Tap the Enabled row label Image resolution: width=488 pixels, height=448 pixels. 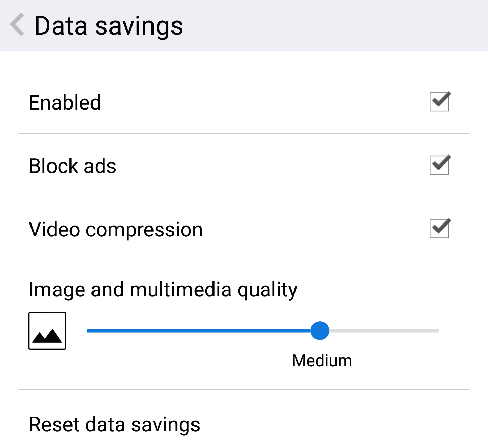(65, 102)
